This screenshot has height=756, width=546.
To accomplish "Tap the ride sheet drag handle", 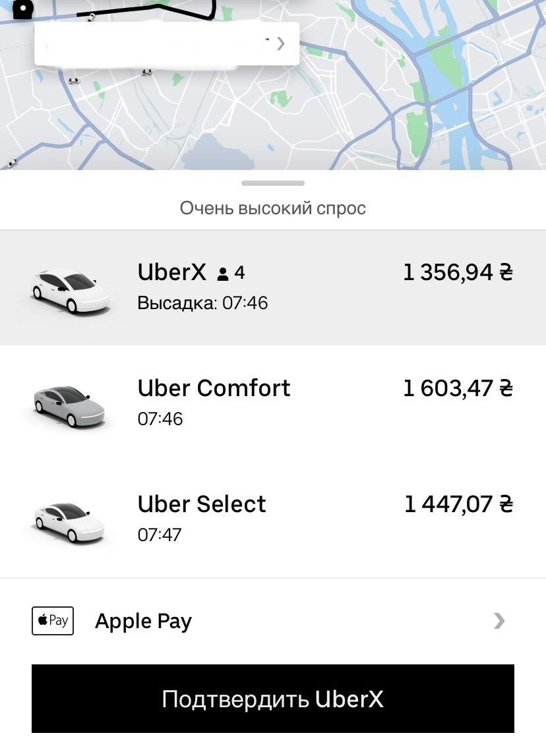I will (x=273, y=183).
